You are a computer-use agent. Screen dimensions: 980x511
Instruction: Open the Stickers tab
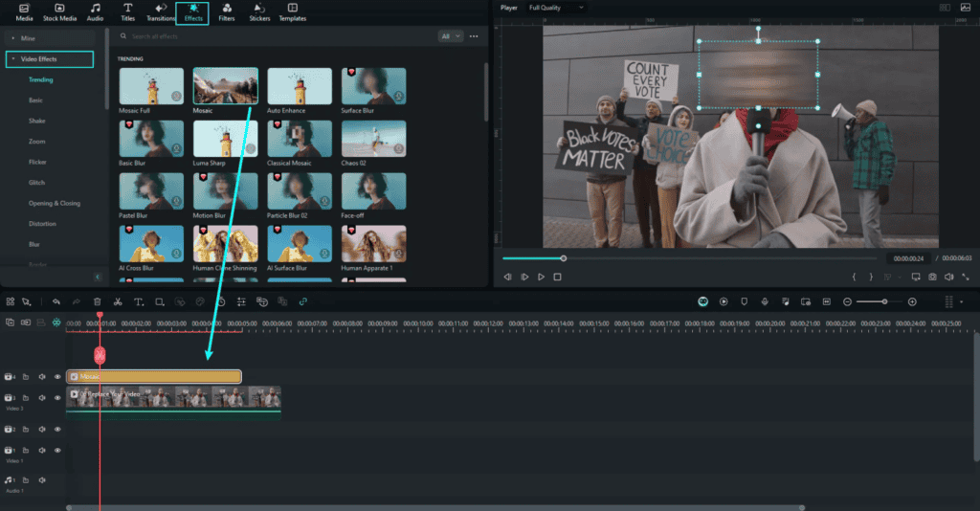(259, 11)
